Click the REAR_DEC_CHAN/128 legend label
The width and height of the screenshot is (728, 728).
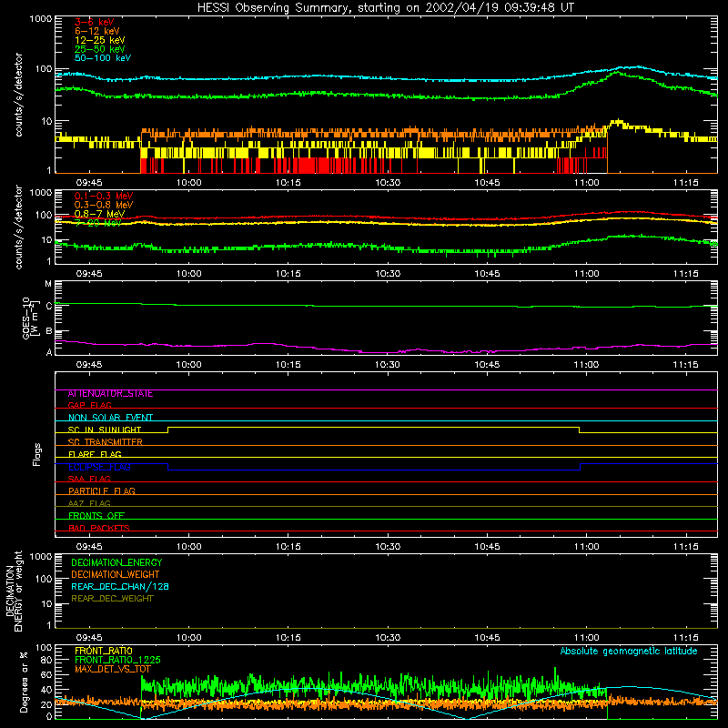(x=120, y=587)
